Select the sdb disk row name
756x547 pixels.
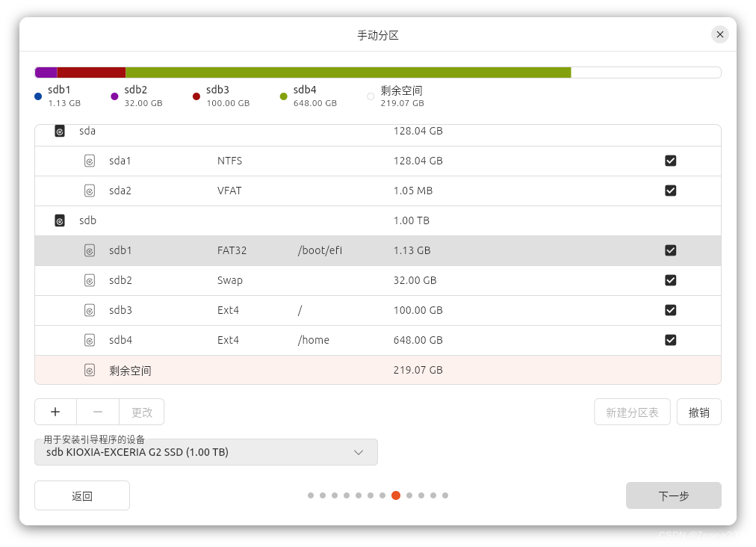pyautogui.click(x=87, y=220)
